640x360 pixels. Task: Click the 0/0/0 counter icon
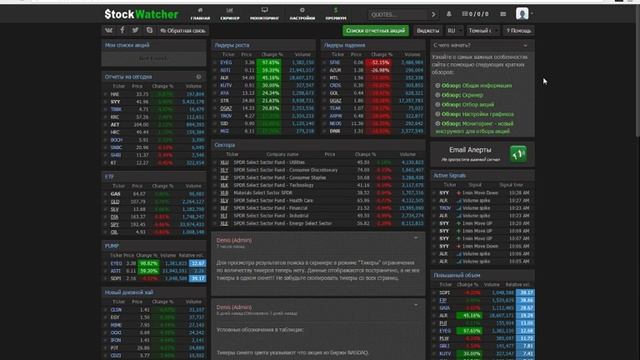[x=475, y=14]
